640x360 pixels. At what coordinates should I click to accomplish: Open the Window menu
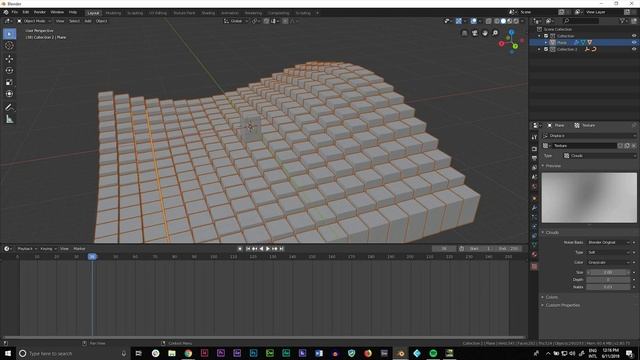pyautogui.click(x=57, y=13)
